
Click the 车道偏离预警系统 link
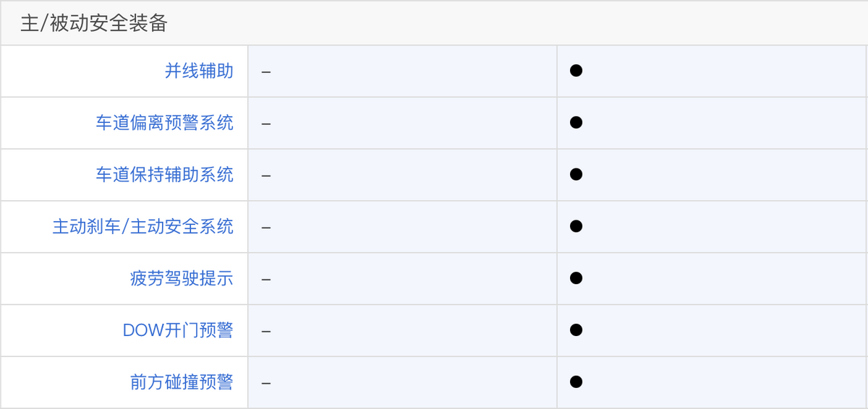point(165,123)
